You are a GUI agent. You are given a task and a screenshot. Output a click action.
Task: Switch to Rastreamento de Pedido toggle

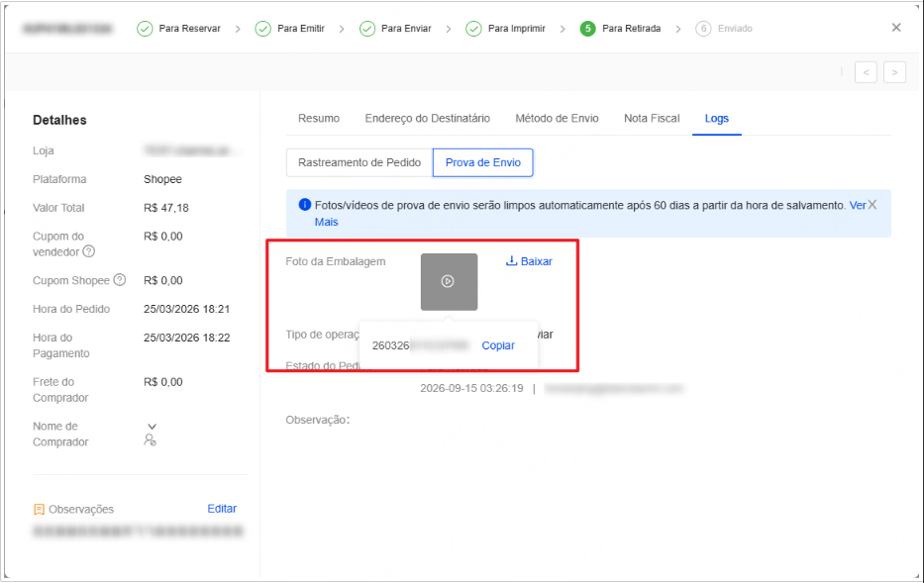coord(359,162)
